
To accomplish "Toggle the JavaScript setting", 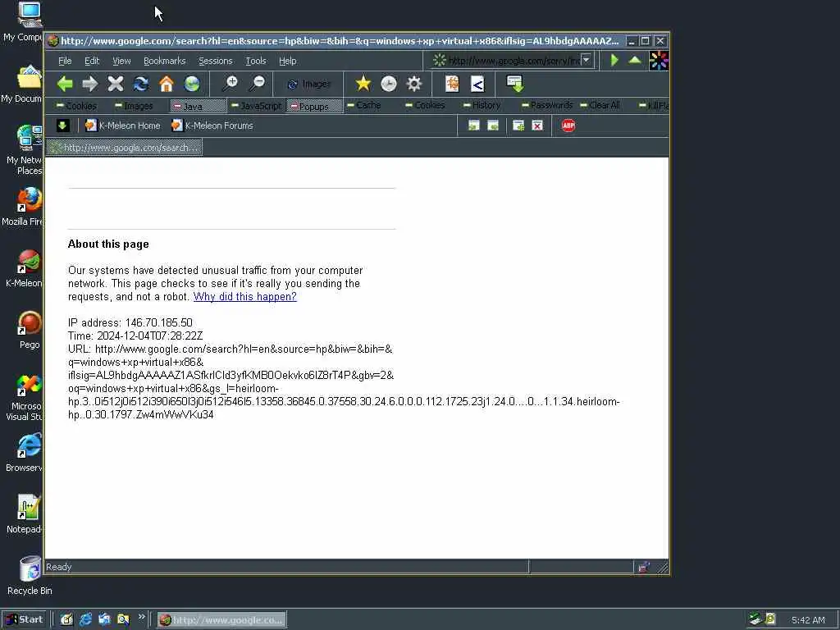I will (x=257, y=106).
